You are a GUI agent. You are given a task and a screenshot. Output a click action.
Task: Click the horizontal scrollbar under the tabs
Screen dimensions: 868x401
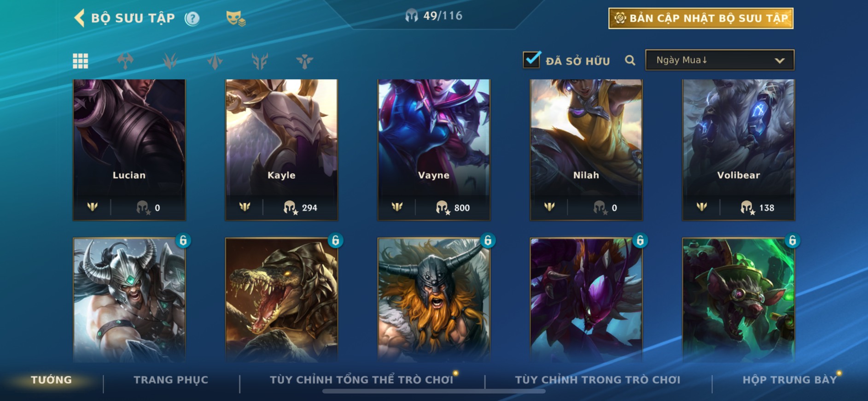[x=434, y=391]
